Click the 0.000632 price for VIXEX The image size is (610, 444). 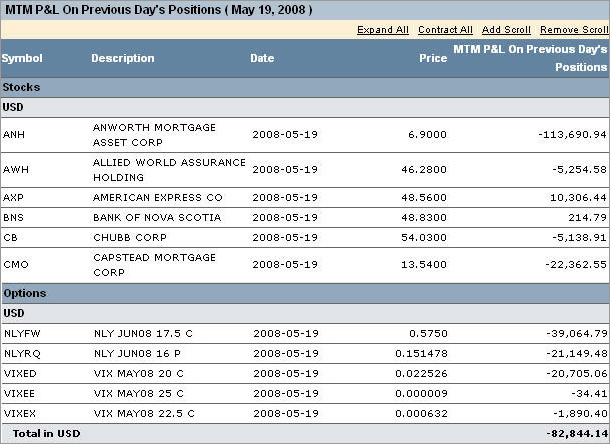(421, 414)
